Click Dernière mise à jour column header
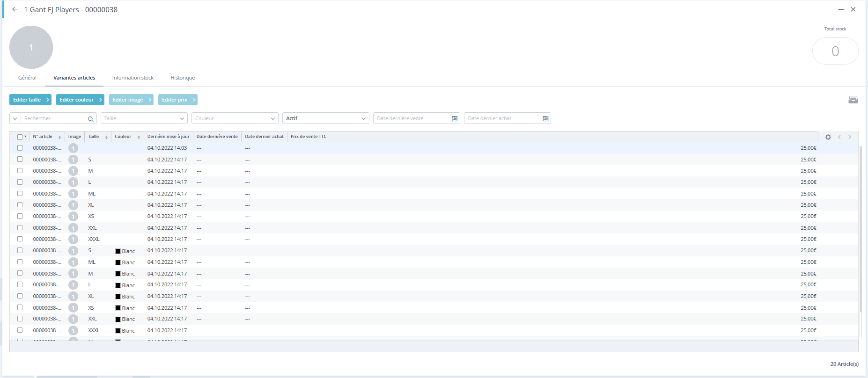868x378 pixels. [169, 137]
